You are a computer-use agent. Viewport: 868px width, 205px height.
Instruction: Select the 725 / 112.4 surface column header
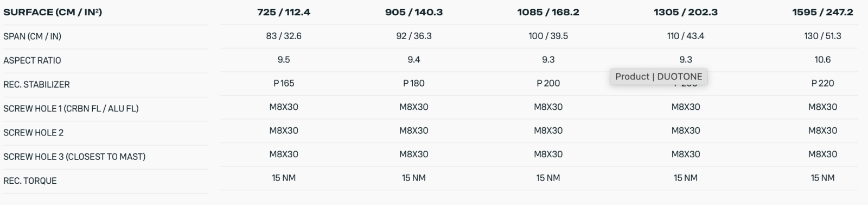284,12
